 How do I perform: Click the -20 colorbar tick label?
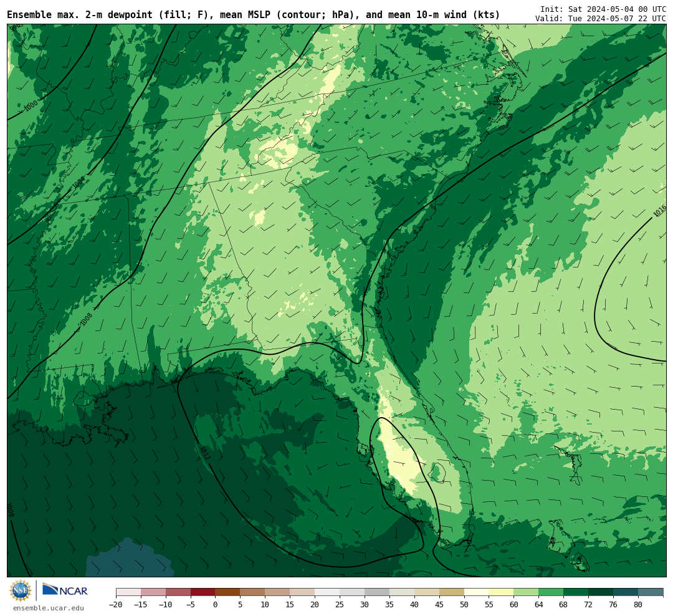pos(115,604)
